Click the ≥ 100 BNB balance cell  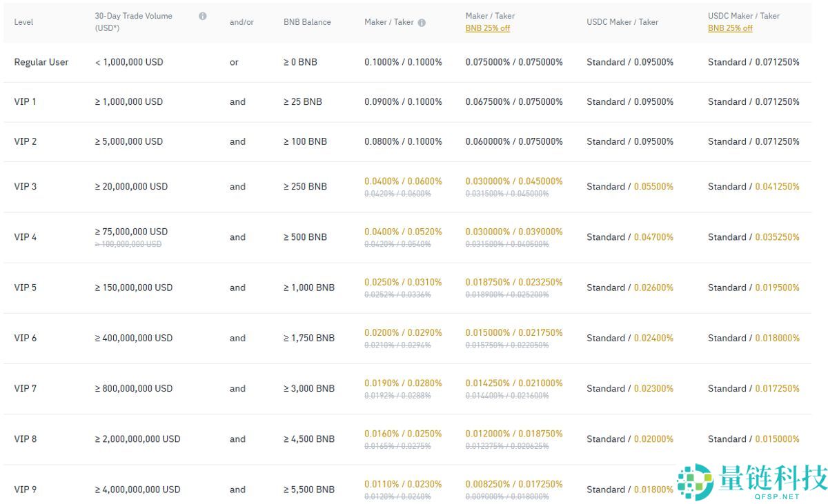click(305, 141)
